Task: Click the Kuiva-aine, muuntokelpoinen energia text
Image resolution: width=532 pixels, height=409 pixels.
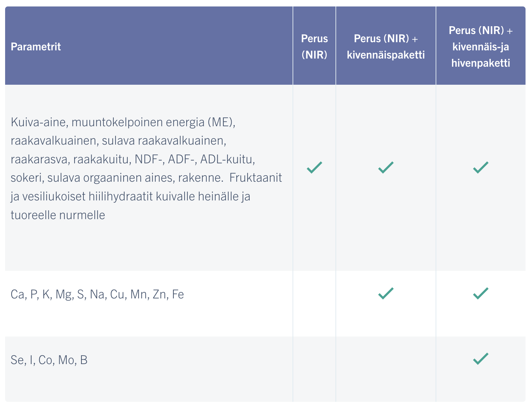Action: pos(123,122)
